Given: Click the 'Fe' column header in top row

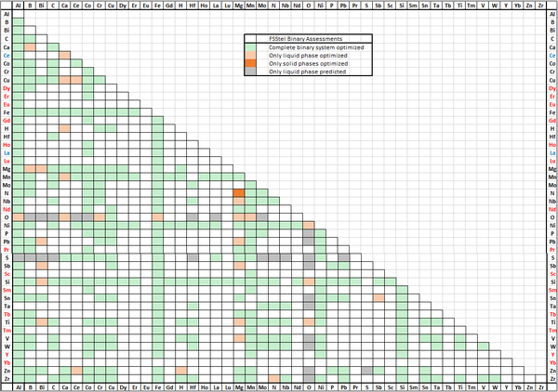Looking at the screenshot, I should 157,5.
